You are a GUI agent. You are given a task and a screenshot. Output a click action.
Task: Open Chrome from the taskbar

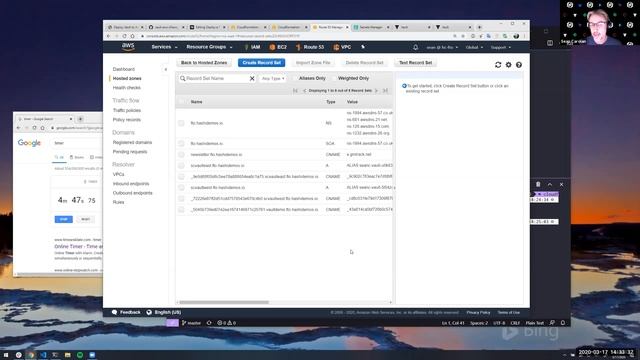[31, 355]
